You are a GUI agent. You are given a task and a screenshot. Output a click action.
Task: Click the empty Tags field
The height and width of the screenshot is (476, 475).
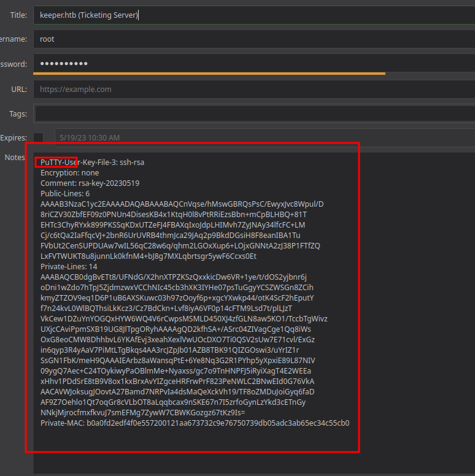tap(255, 114)
